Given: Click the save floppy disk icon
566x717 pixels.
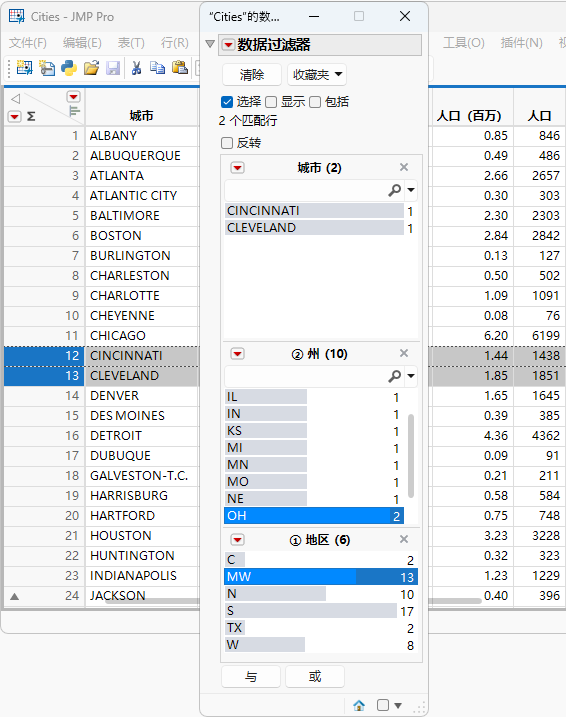Looking at the screenshot, I should click(112, 68).
